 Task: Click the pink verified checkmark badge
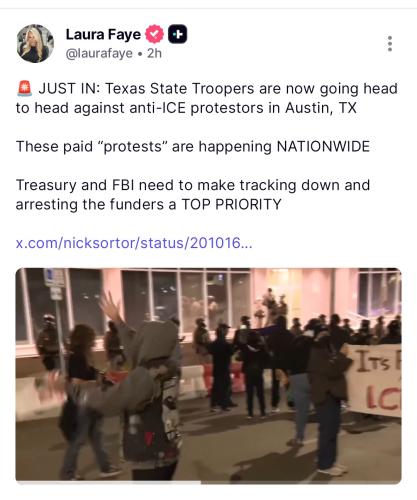[x=154, y=34]
